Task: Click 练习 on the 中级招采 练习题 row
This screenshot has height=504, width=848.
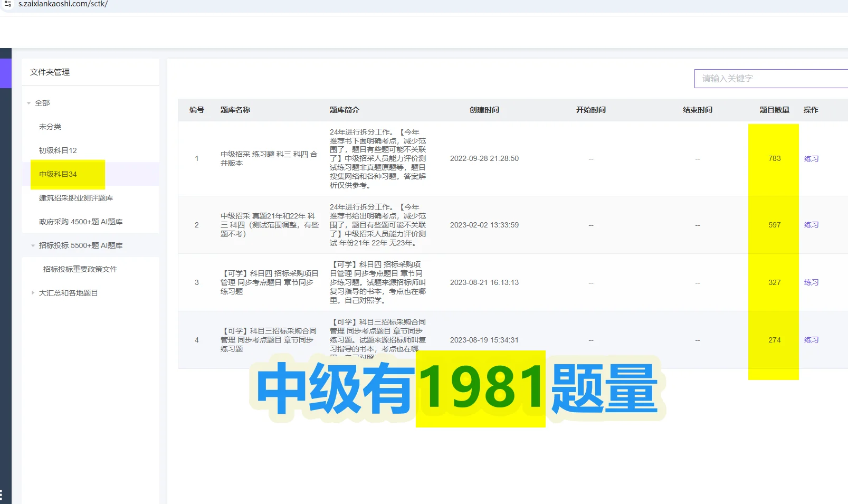Action: (811, 158)
